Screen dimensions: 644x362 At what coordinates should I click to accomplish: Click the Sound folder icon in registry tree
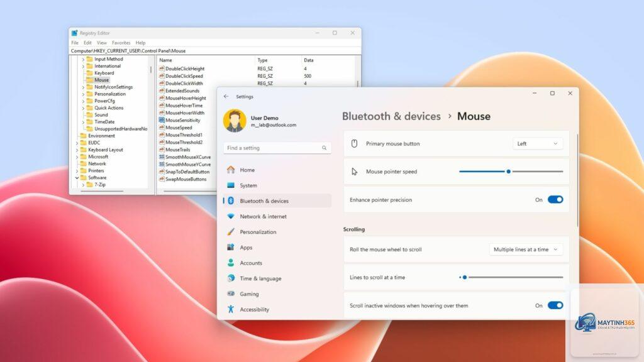pos(89,115)
